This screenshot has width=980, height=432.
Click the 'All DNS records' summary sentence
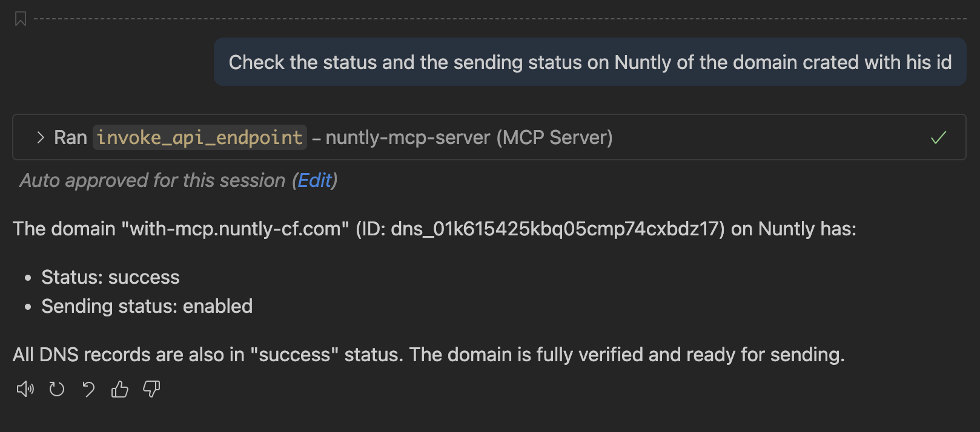(x=428, y=355)
